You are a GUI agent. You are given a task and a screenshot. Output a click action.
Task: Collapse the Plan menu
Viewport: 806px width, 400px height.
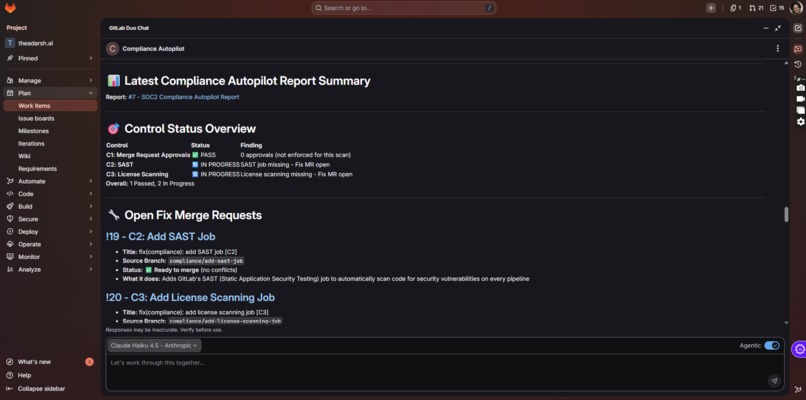coord(49,93)
